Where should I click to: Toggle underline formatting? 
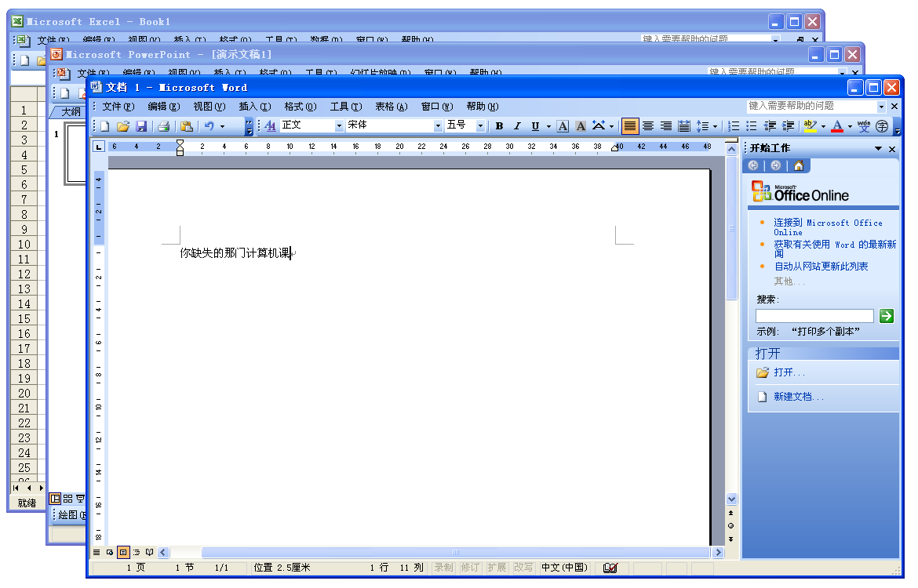tap(534, 125)
